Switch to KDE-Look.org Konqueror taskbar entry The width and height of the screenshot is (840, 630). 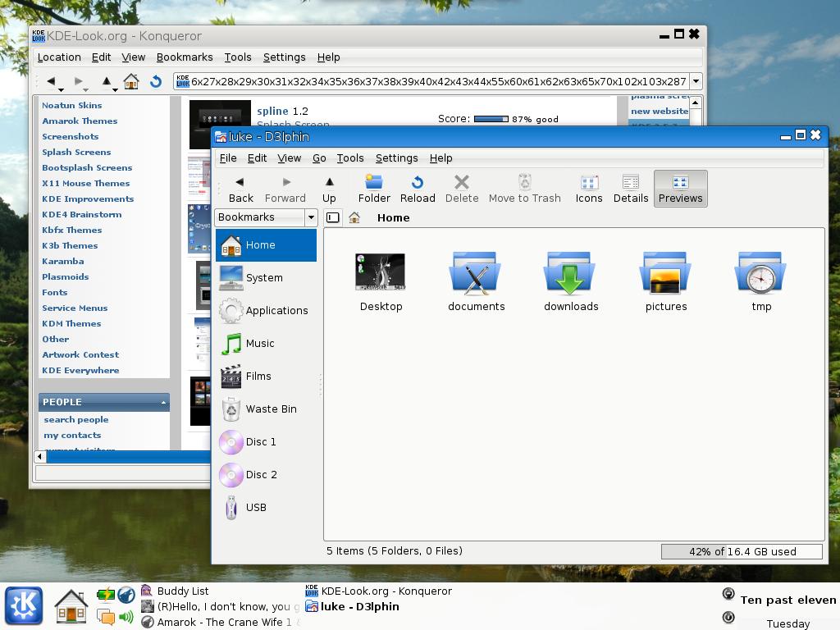379,591
